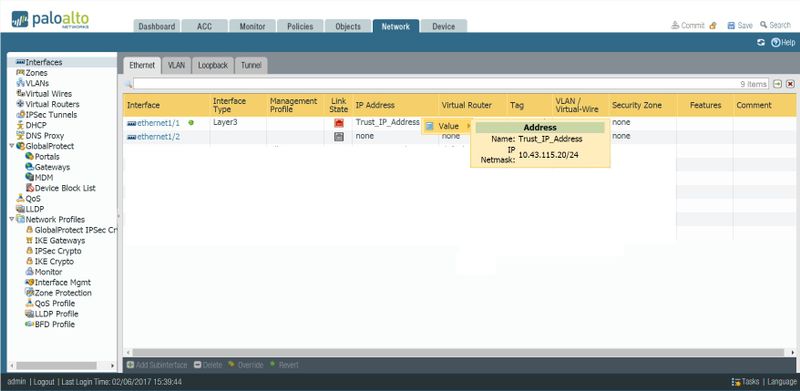Collapse the Network Profiles tree node

12,219
